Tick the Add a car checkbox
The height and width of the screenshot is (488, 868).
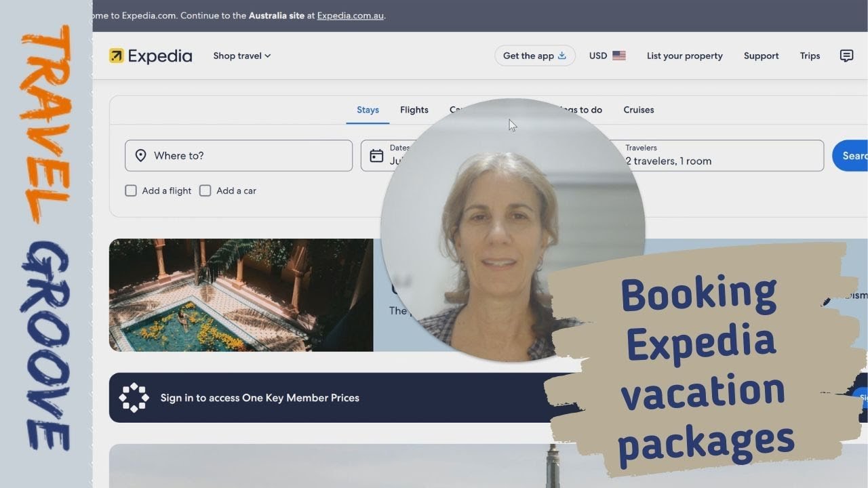pyautogui.click(x=205, y=190)
